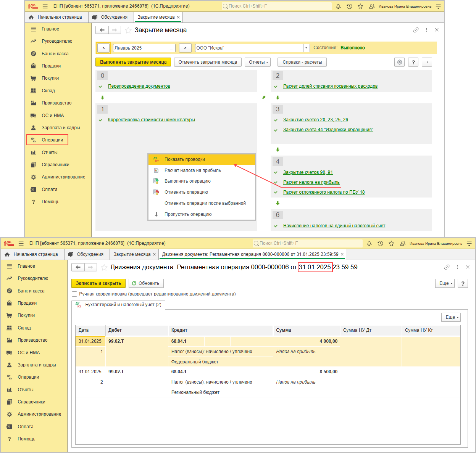476x453 pixels.
Task: Open history icon in top window
Action: click(x=349, y=6)
